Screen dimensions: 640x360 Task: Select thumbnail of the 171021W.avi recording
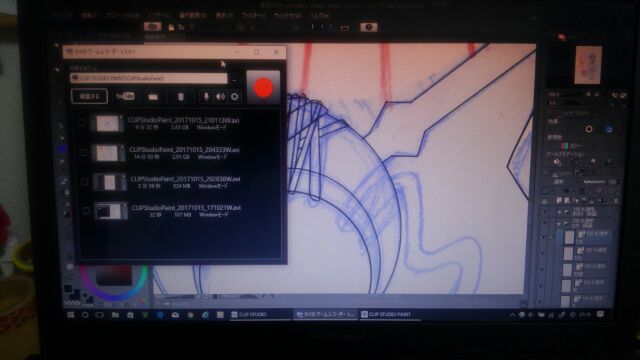[x=111, y=211]
